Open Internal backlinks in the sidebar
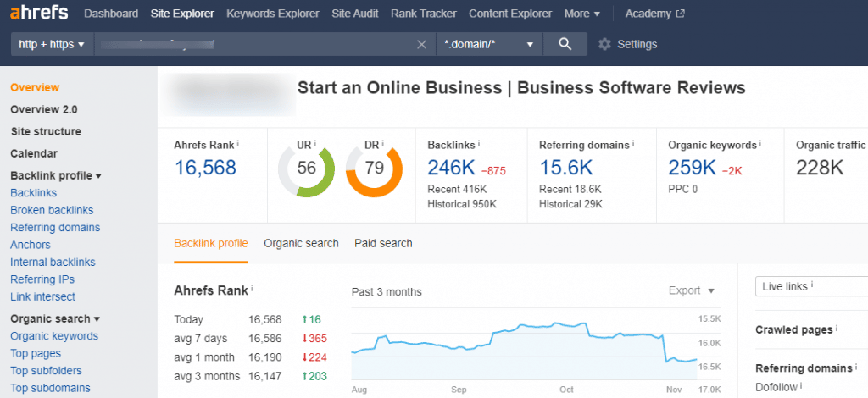The image size is (868, 398). (x=53, y=262)
